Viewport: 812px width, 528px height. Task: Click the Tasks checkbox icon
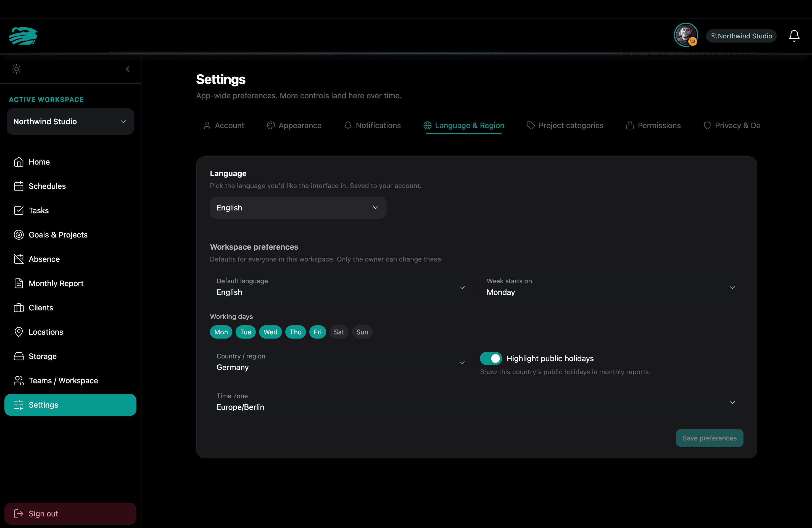tap(19, 210)
